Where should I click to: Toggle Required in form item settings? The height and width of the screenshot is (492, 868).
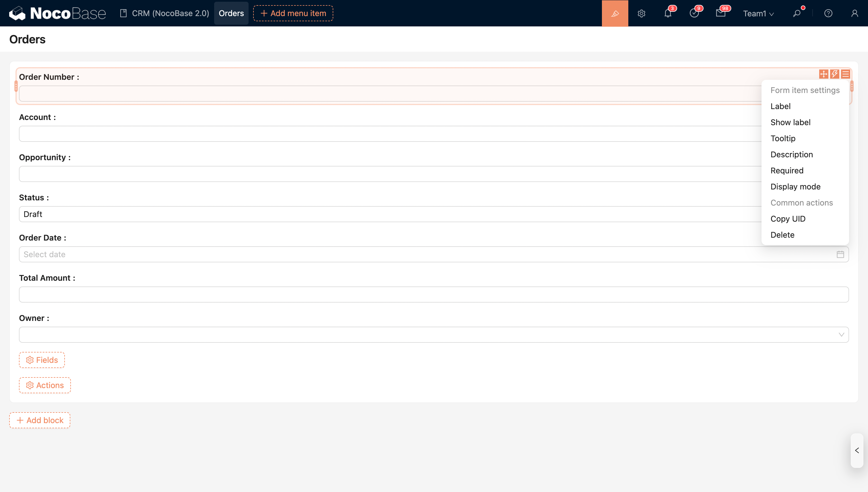(x=787, y=171)
